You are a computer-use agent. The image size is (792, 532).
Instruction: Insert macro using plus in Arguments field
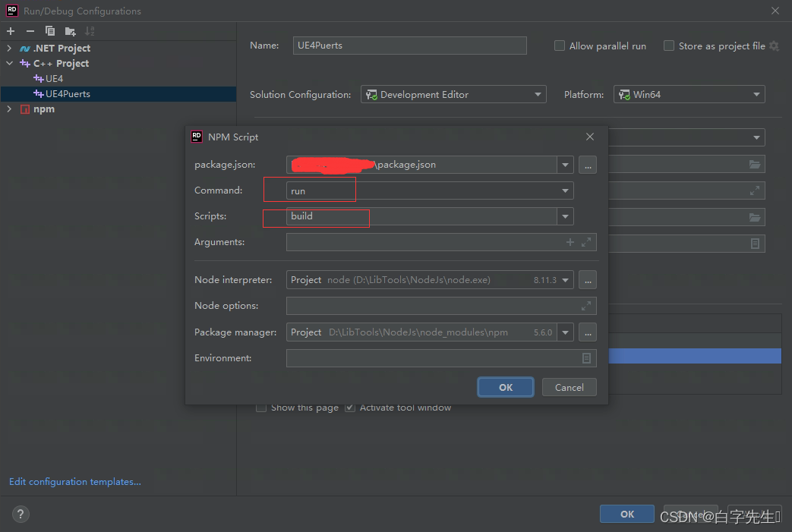(570, 242)
